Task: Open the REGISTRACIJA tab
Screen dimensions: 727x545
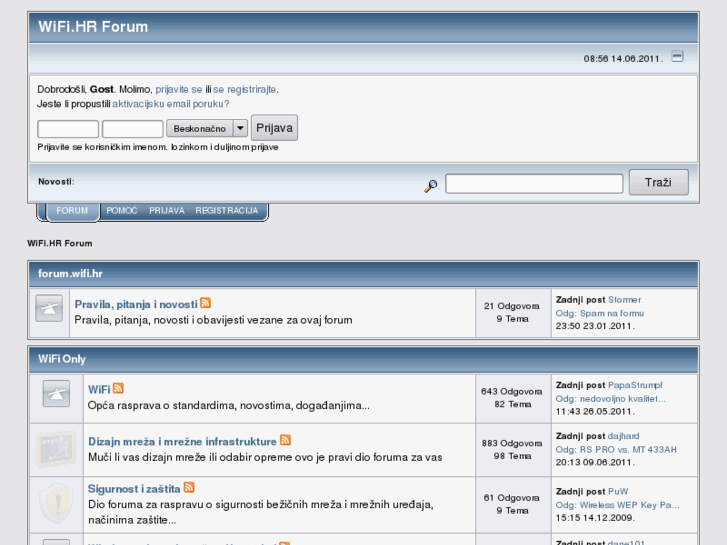Action: [227, 211]
